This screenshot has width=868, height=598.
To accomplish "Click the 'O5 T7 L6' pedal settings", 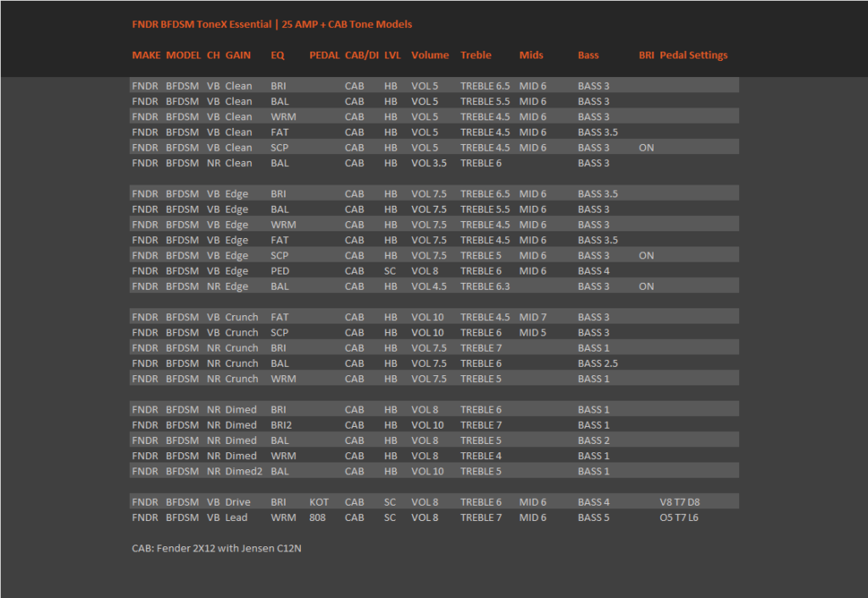I will (679, 518).
